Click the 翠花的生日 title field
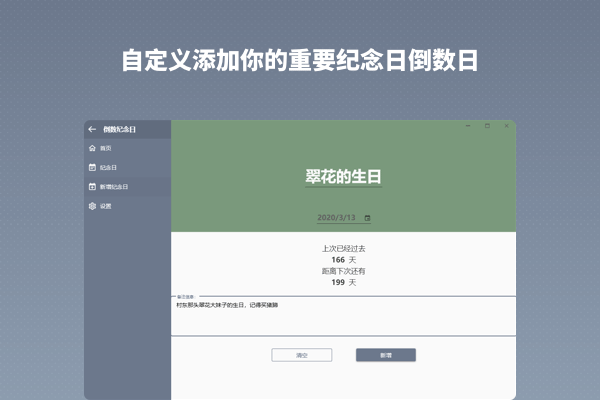This screenshot has width=600, height=400. point(344,176)
